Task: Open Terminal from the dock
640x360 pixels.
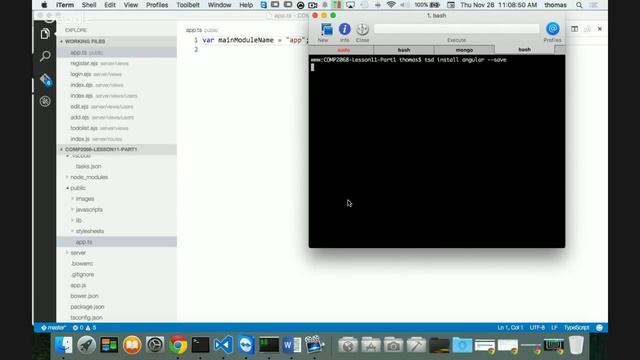Action: tap(200, 345)
